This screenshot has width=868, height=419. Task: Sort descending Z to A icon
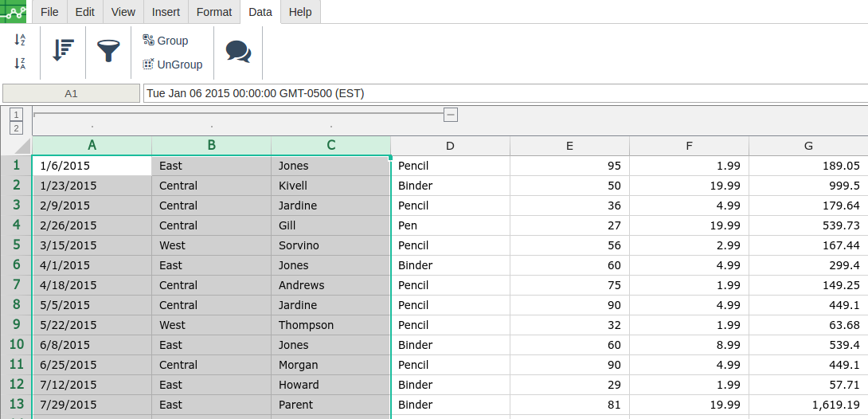tap(20, 64)
